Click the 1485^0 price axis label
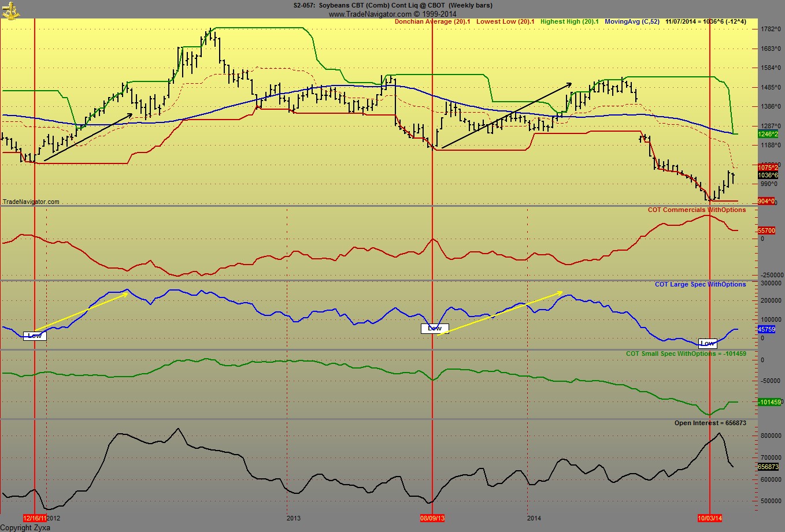Viewport: 785px width, 532px height. click(769, 87)
